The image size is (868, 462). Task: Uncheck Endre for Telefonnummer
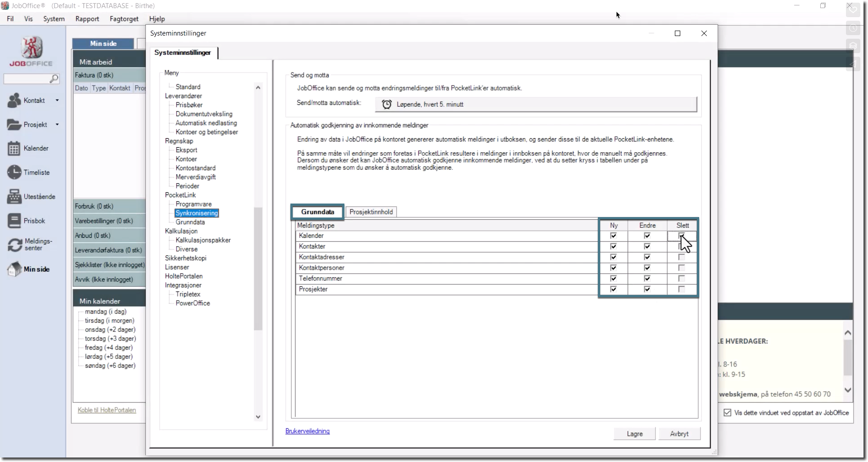click(x=647, y=279)
